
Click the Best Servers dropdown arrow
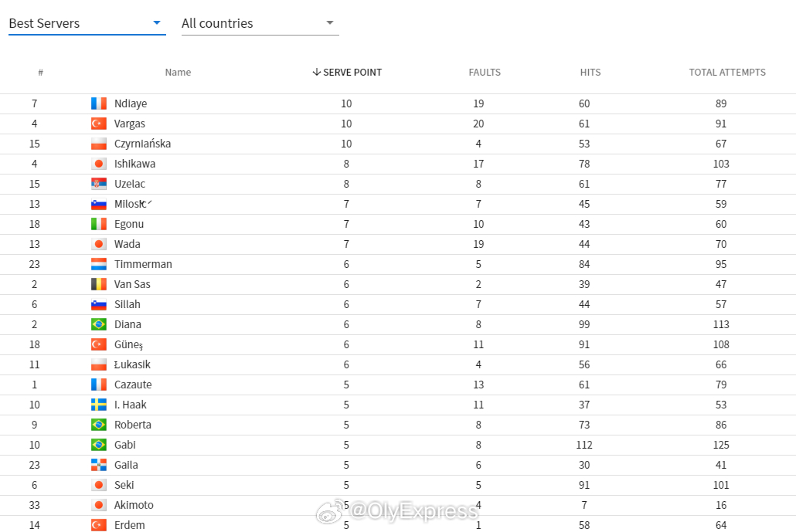[x=157, y=23]
